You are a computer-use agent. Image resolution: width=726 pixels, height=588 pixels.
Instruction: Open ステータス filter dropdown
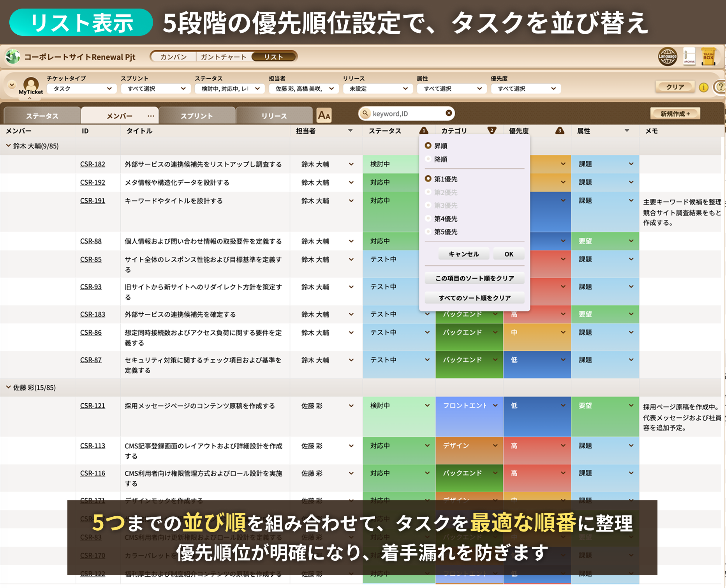[230, 89]
